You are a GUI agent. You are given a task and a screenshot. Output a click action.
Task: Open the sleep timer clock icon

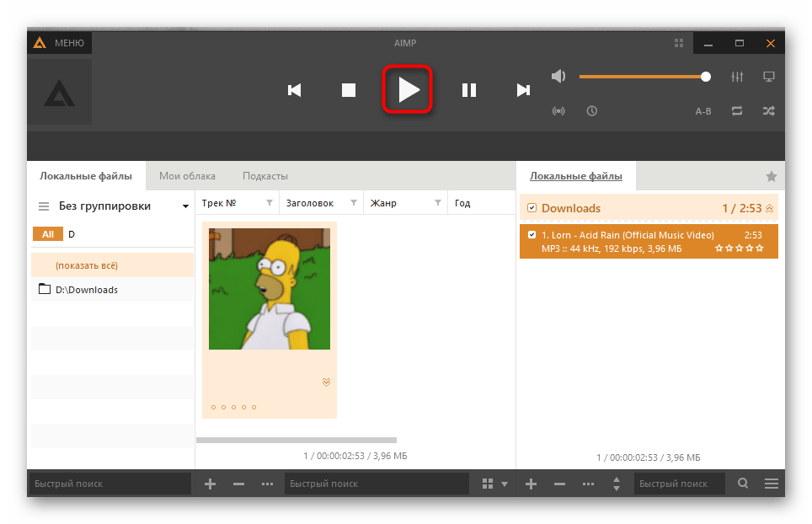click(x=592, y=110)
